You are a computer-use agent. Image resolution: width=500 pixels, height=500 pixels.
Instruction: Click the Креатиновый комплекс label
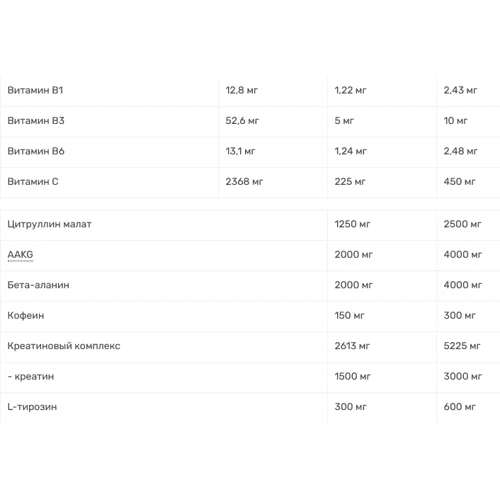(64, 346)
